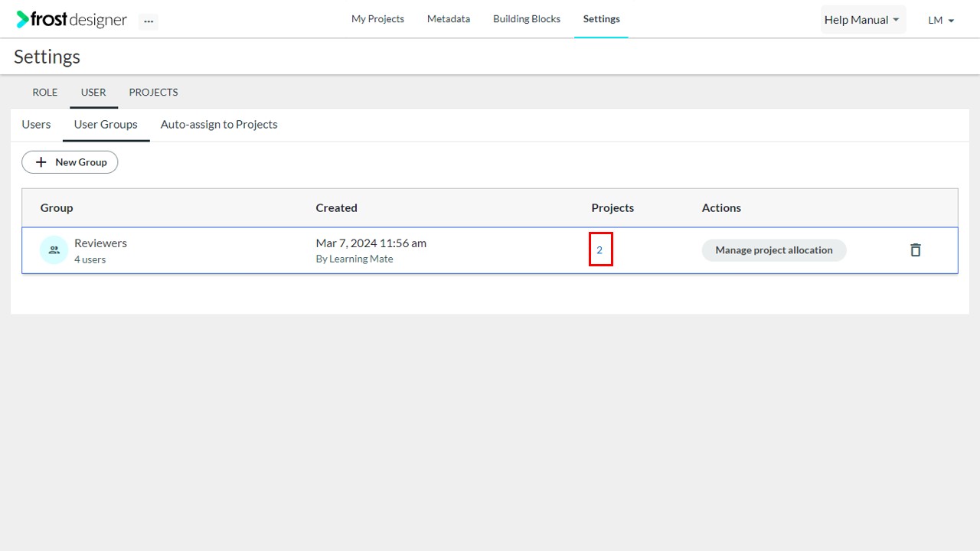The image size is (980, 551).
Task: Select the Settings nav item
Action: click(602, 19)
